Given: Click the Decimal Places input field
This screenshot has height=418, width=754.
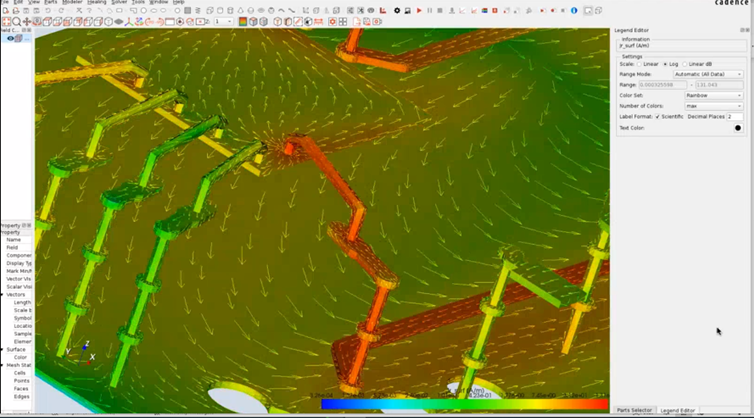Looking at the screenshot, I should (x=735, y=117).
